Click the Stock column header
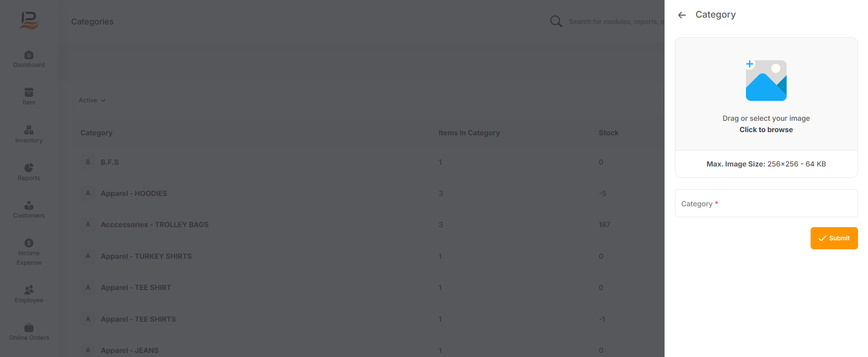 coord(609,133)
